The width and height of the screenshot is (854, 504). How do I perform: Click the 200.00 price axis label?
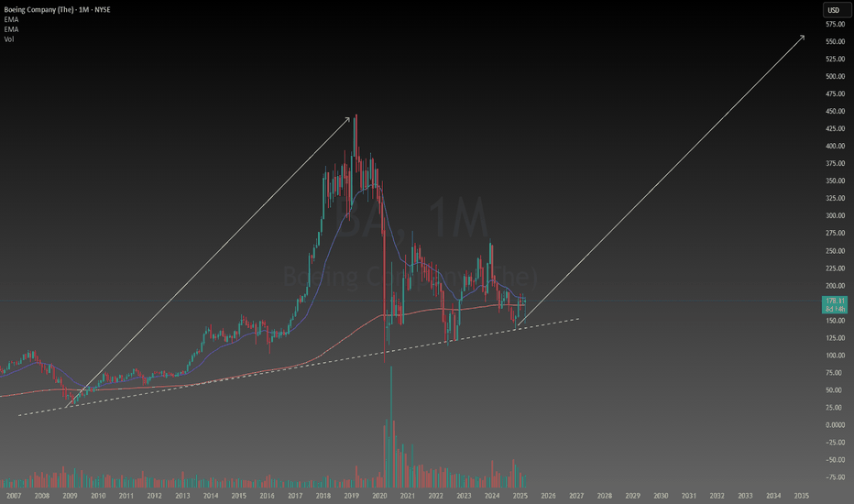(835, 286)
